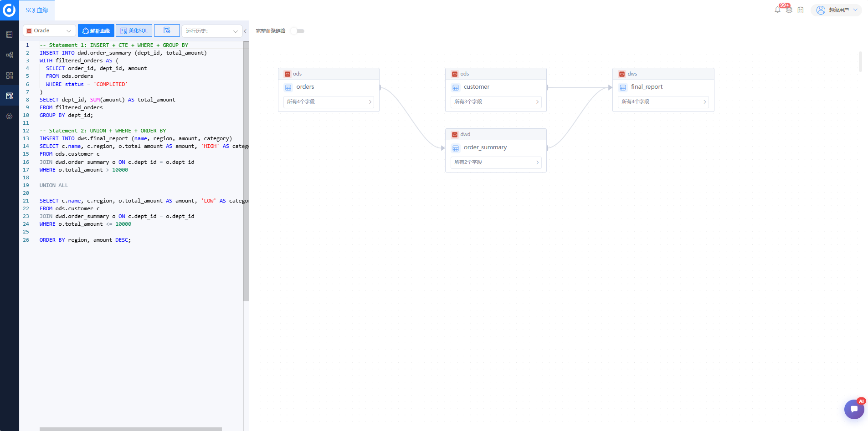Screen dimensions: 868x431
Task: Click the dwd schema label
Action: (465, 134)
